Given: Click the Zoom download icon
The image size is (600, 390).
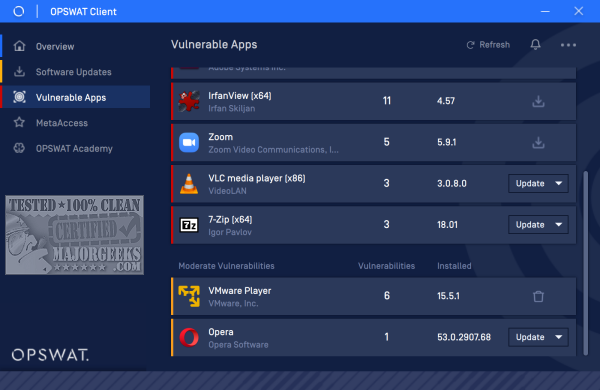Looking at the screenshot, I should point(538,142).
